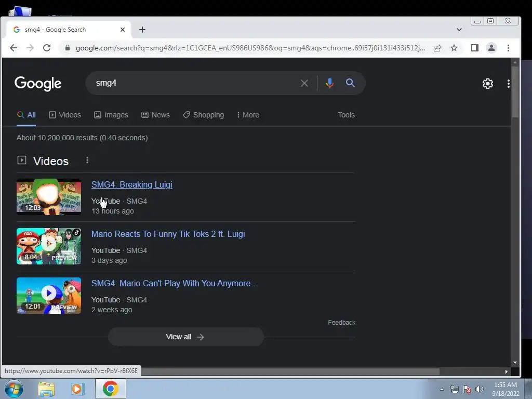The height and width of the screenshot is (399, 532).
Task: Expand the tab search chevron
Action: pyautogui.click(x=459, y=30)
